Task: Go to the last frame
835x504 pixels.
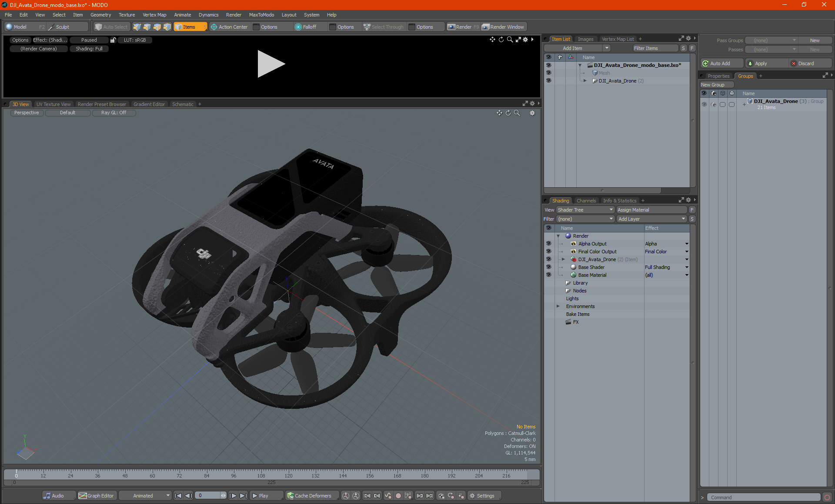Action: pyautogui.click(x=244, y=496)
